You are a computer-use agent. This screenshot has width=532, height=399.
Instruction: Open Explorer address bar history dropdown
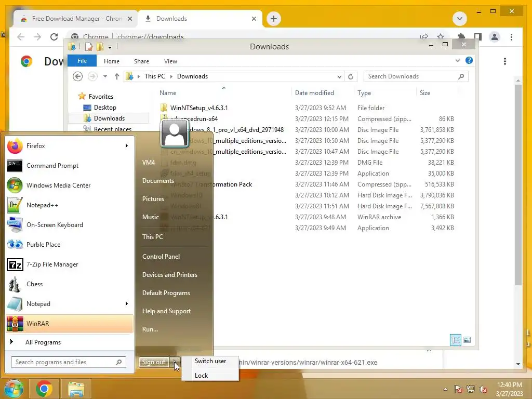coord(339,76)
